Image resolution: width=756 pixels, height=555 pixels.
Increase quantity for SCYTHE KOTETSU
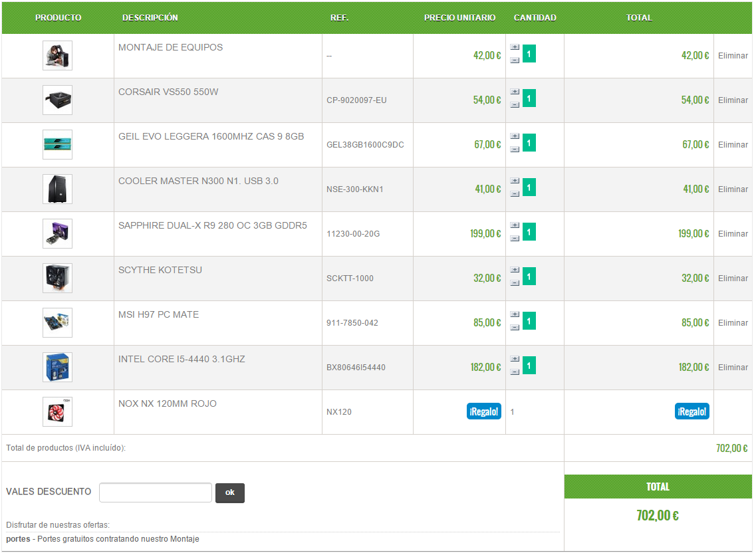pyautogui.click(x=515, y=270)
